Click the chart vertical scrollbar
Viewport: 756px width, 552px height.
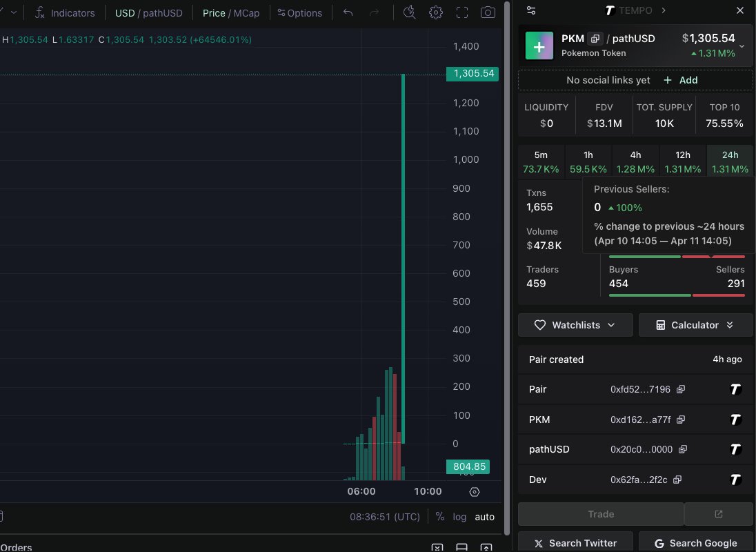[507, 268]
